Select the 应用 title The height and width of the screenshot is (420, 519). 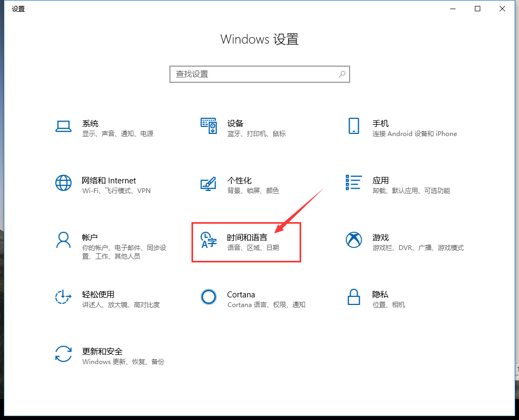click(381, 180)
